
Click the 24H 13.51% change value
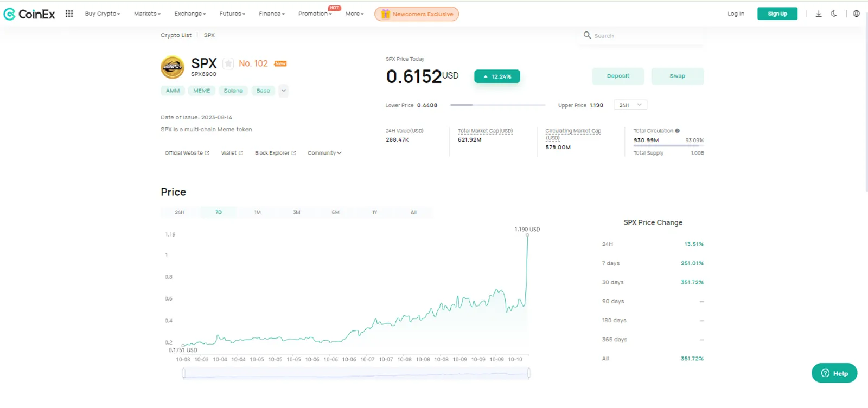click(x=694, y=244)
